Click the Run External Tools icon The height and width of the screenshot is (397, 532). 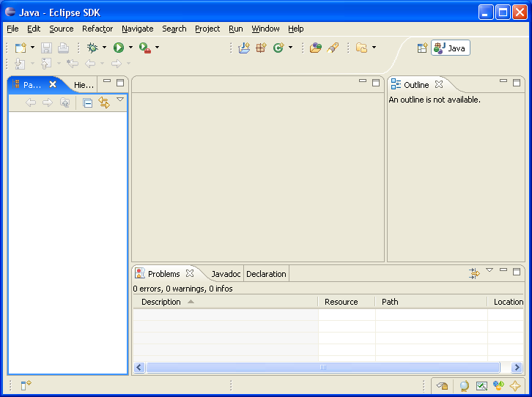click(x=145, y=48)
